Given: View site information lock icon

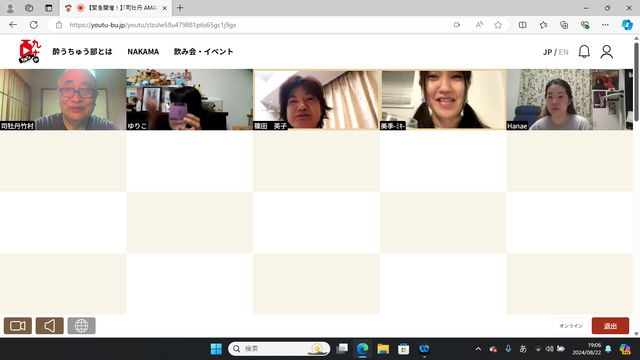Looking at the screenshot, I should [x=59, y=25].
